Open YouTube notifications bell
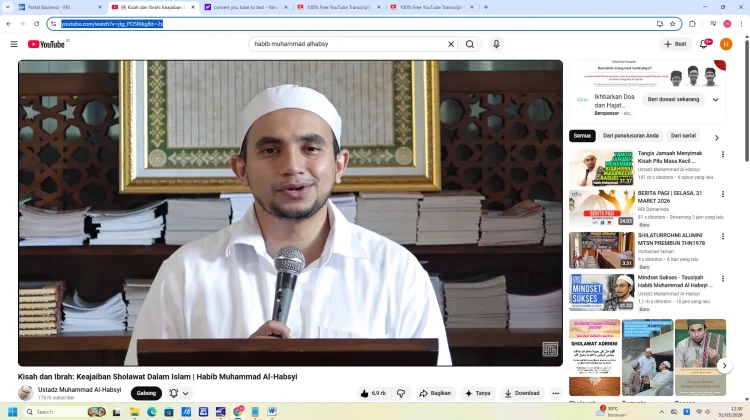 [x=704, y=44]
